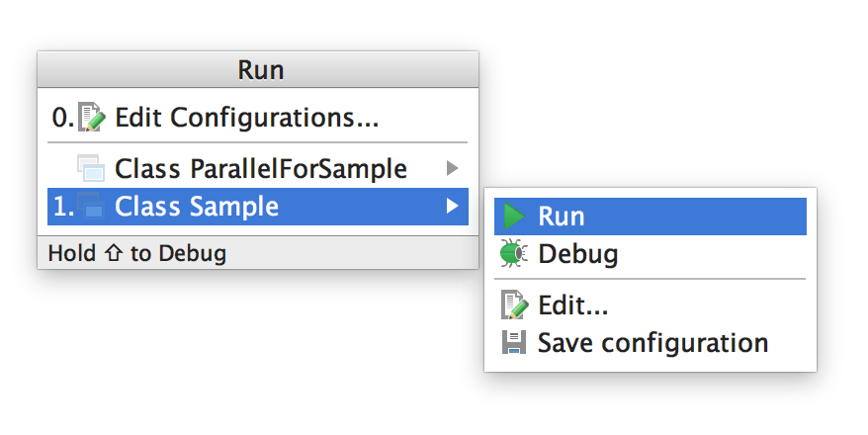Click the green Run triangle icon
The width and height of the screenshot is (868, 435).
(514, 217)
